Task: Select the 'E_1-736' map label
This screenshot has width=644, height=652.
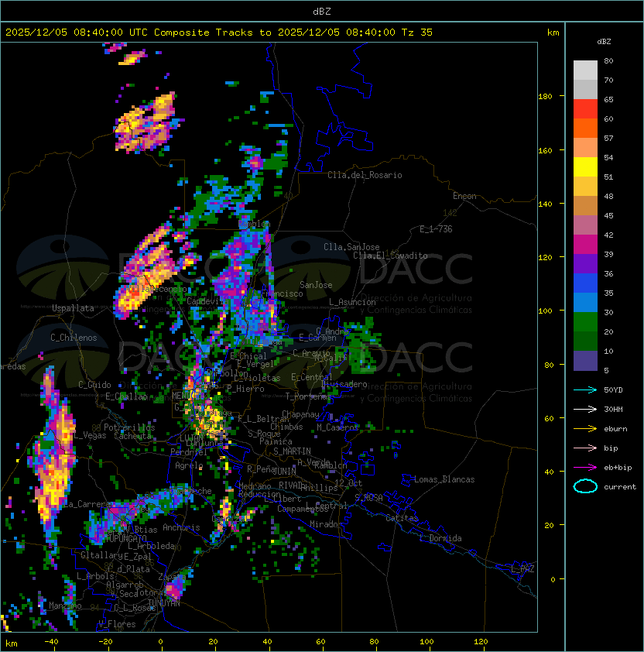Action: [x=436, y=229]
